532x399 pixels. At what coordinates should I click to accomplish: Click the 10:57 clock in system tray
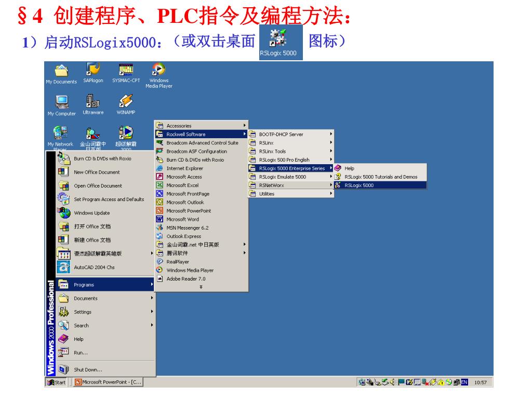(x=481, y=382)
